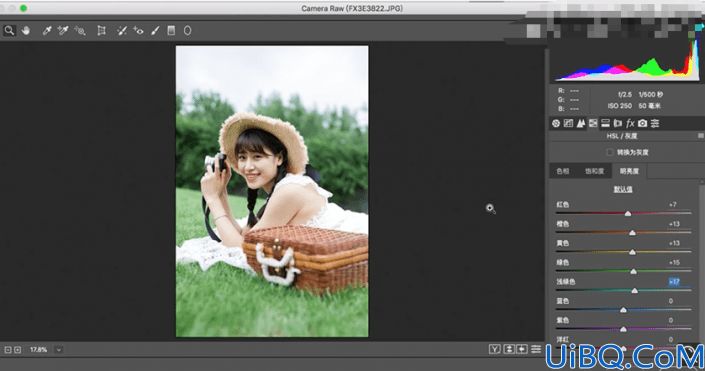Click the HSL / 灰度 panel title
This screenshot has height=371, width=705.
click(x=622, y=136)
